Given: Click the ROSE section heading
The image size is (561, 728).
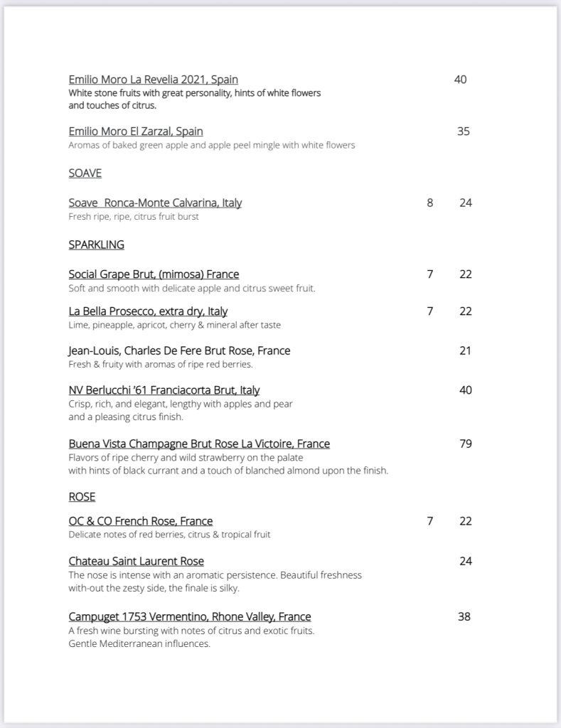Looking at the screenshot, I should [x=82, y=497].
